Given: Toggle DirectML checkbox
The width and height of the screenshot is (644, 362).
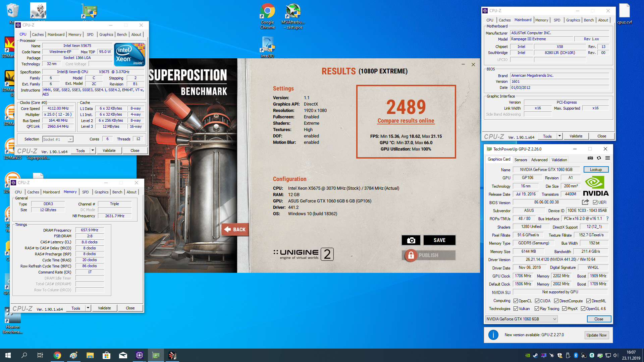Looking at the screenshot, I should [589, 301].
